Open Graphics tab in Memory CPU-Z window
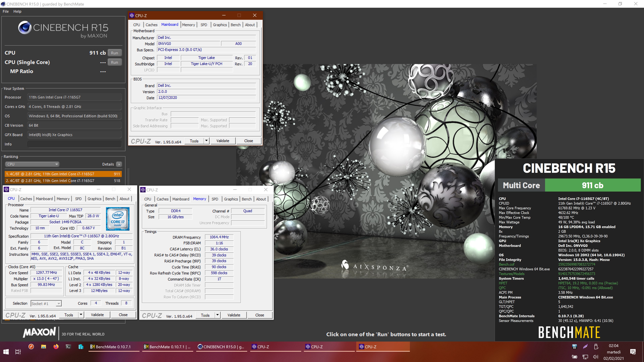Viewport: 644px width, 362px height. tap(231, 199)
